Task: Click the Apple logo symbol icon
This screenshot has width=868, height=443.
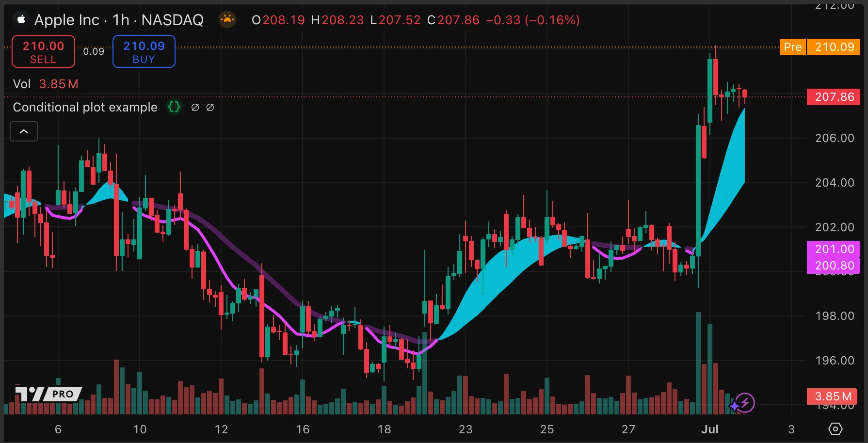Action: 21,20
